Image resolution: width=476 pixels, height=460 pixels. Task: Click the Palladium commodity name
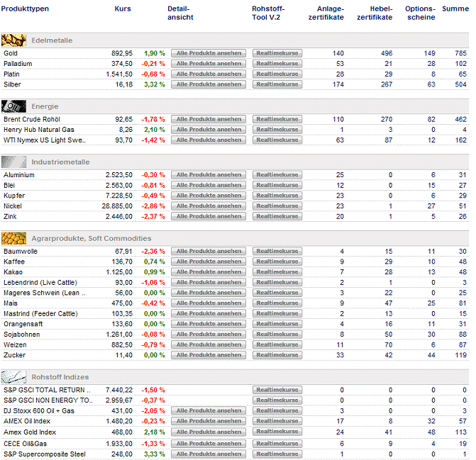click(18, 64)
